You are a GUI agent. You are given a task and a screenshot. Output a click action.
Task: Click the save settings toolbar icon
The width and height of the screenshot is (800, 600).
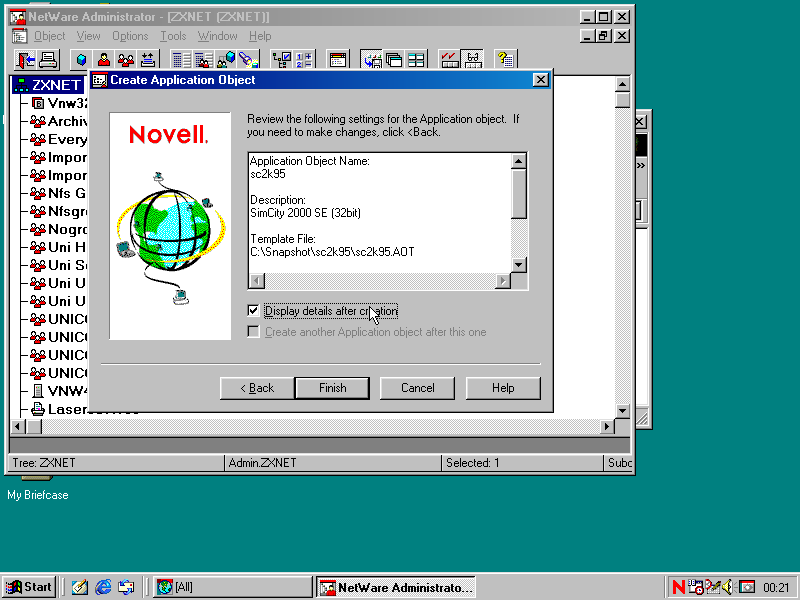372,60
